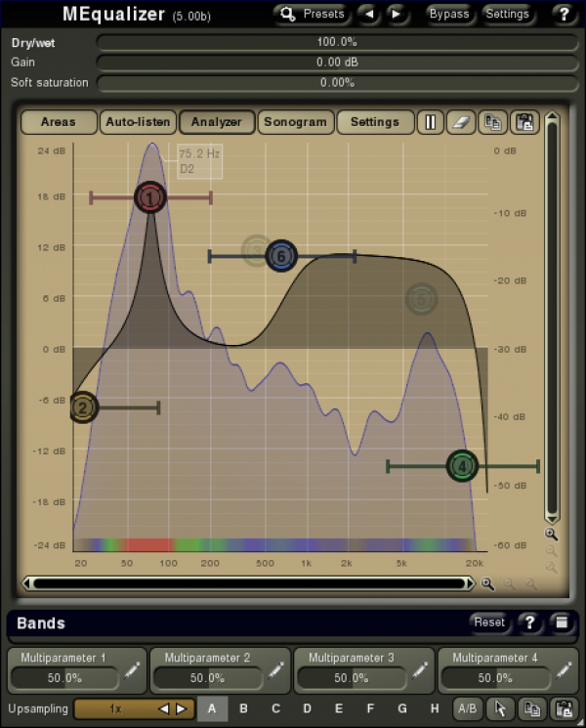The height and width of the screenshot is (728, 586).
Task: Click the Gain slider bar
Action: [x=337, y=63]
